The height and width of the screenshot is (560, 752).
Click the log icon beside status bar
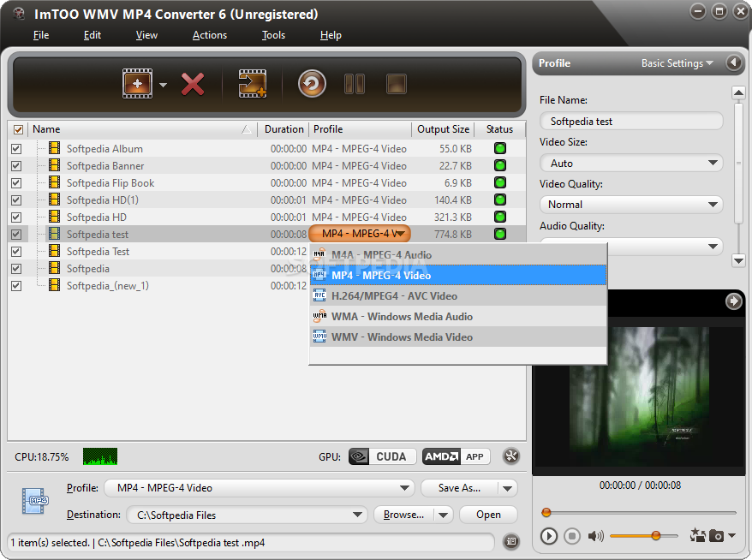tap(511, 542)
